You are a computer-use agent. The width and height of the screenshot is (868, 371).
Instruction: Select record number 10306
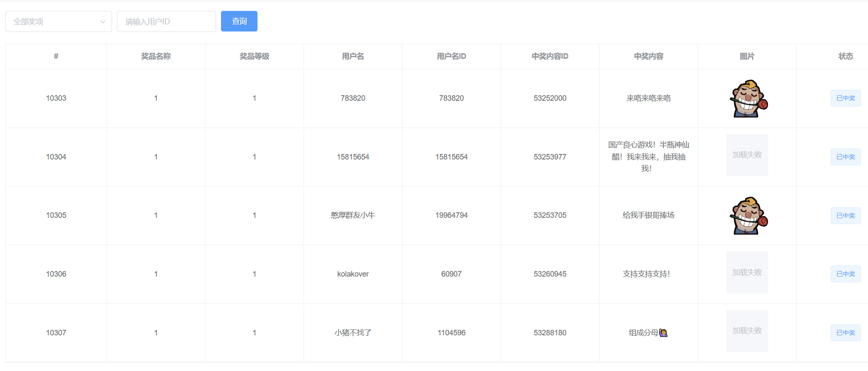click(56, 274)
